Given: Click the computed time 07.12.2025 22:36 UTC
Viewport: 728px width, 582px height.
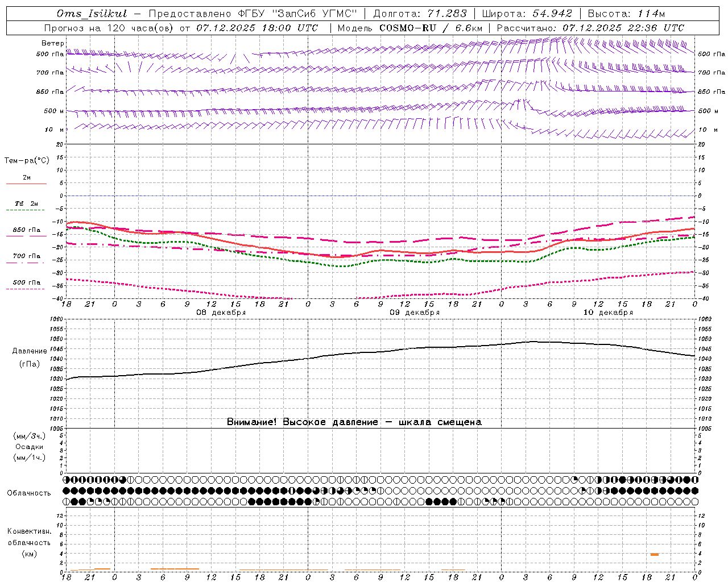Looking at the screenshot, I should [x=623, y=28].
